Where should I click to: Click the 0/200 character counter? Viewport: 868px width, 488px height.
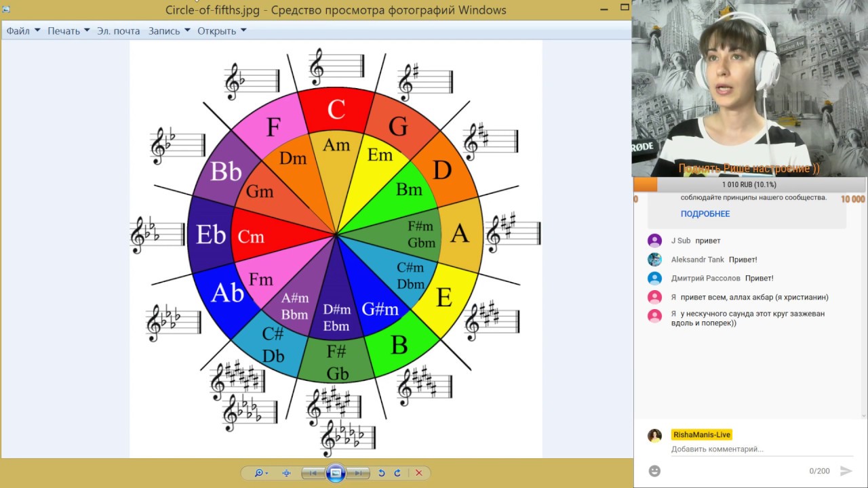click(819, 471)
